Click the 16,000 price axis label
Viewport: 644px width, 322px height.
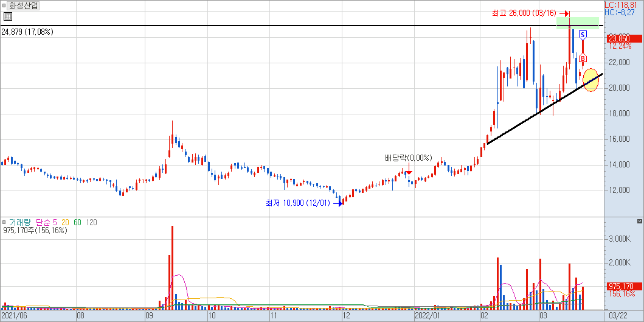620,139
